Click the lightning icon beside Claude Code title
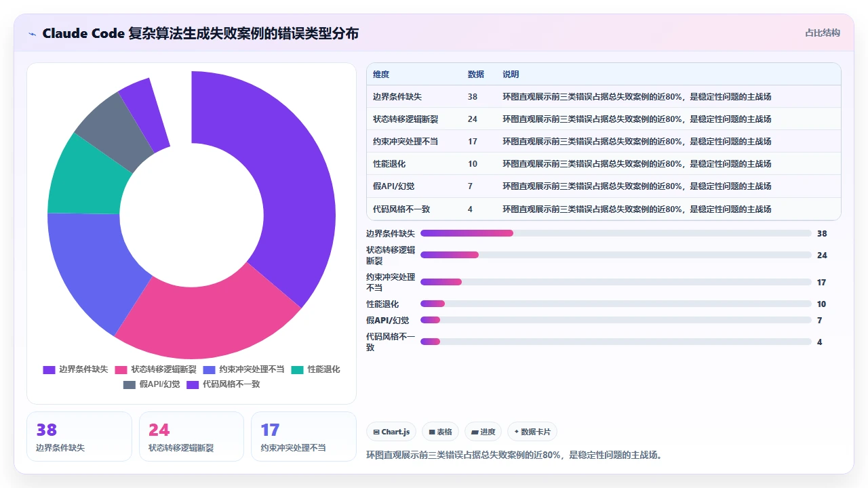Viewport: 868px width, 488px height. coord(32,34)
